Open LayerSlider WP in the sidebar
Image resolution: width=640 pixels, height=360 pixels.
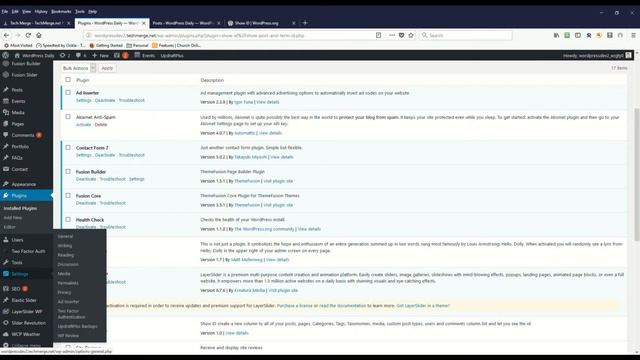(x=27, y=312)
